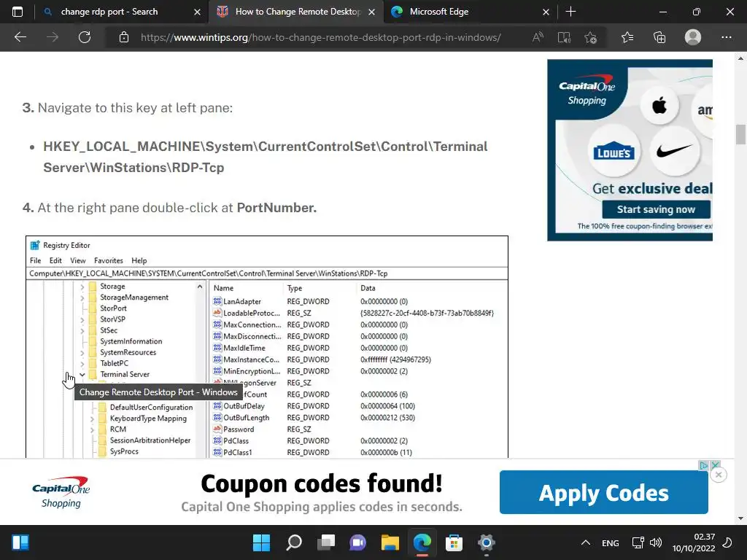Click the notification/focus moon icon
This screenshot has width=747, height=560.
point(727,542)
